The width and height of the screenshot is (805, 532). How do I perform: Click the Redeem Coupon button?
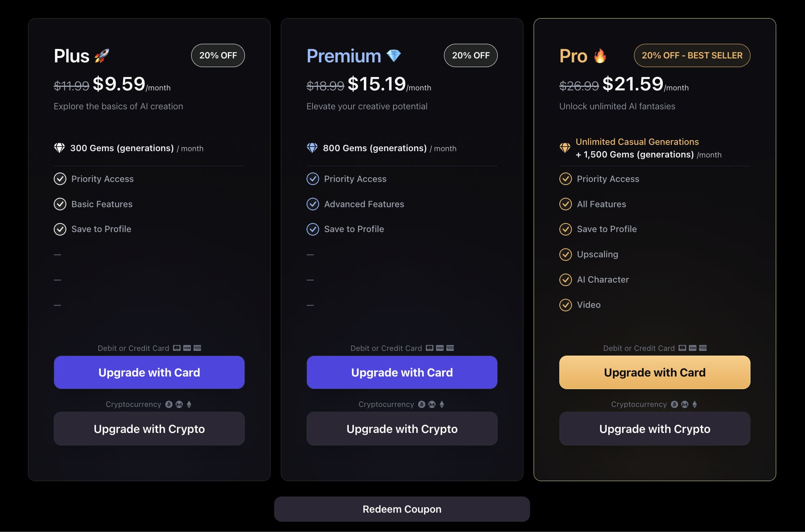402,509
